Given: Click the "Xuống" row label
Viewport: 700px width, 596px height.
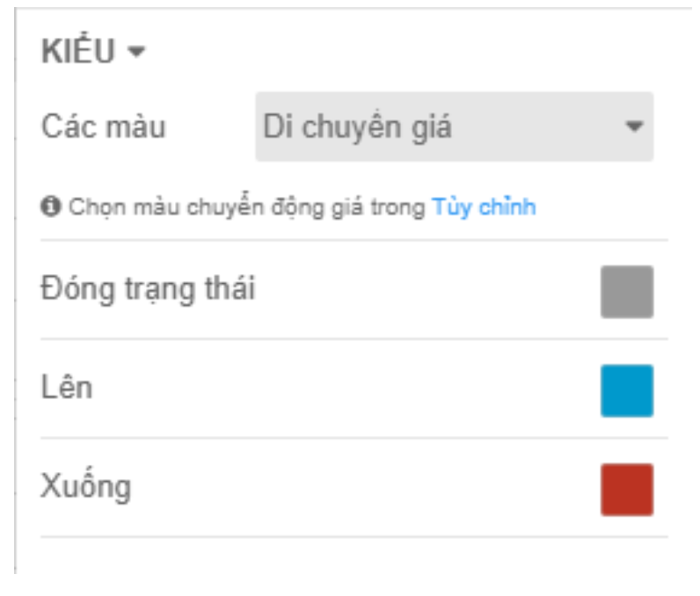Looking at the screenshot, I should 85,486.
